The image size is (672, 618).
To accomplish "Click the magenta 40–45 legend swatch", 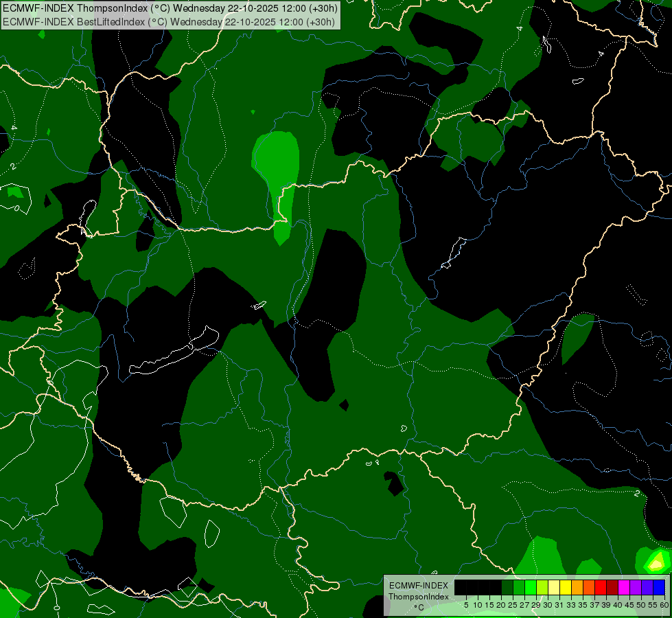I will click(624, 587).
